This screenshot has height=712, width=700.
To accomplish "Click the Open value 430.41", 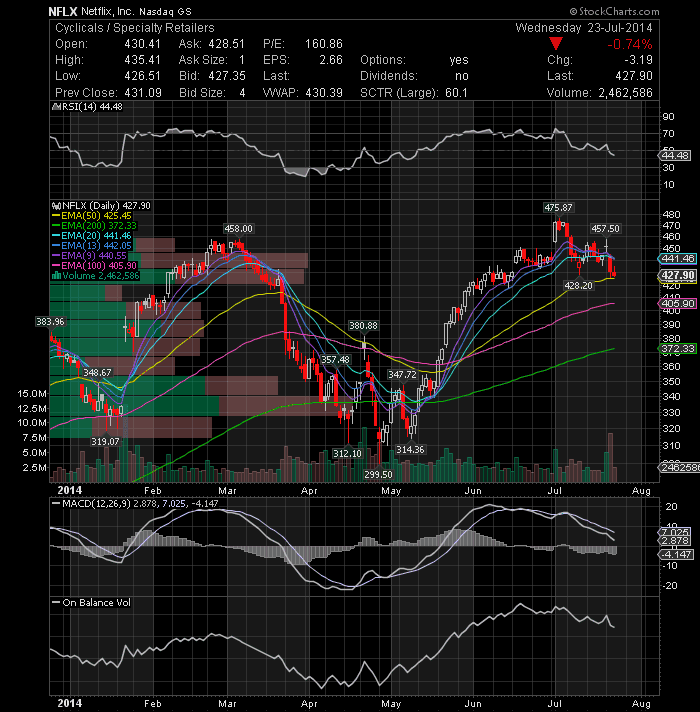I will pyautogui.click(x=142, y=44).
